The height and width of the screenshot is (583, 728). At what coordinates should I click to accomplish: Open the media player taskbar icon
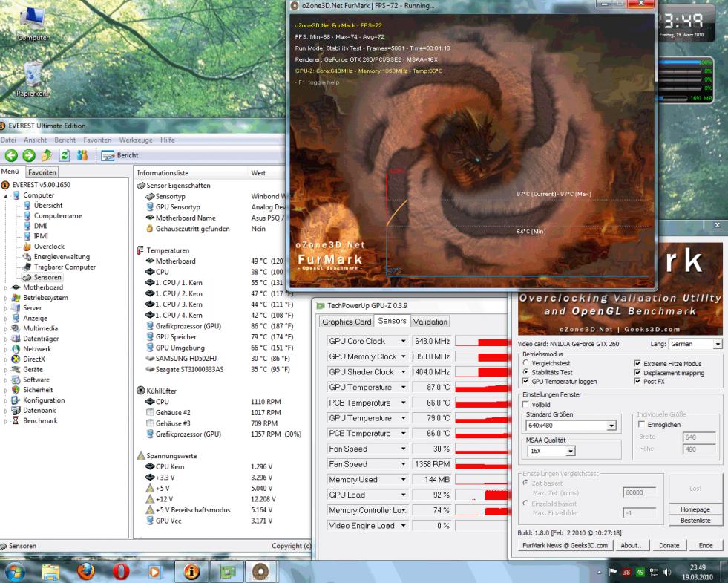tap(155, 572)
